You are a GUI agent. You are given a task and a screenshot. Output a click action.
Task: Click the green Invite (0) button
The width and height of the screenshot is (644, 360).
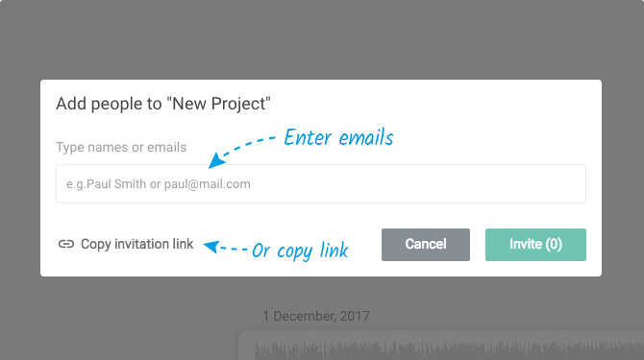(535, 245)
